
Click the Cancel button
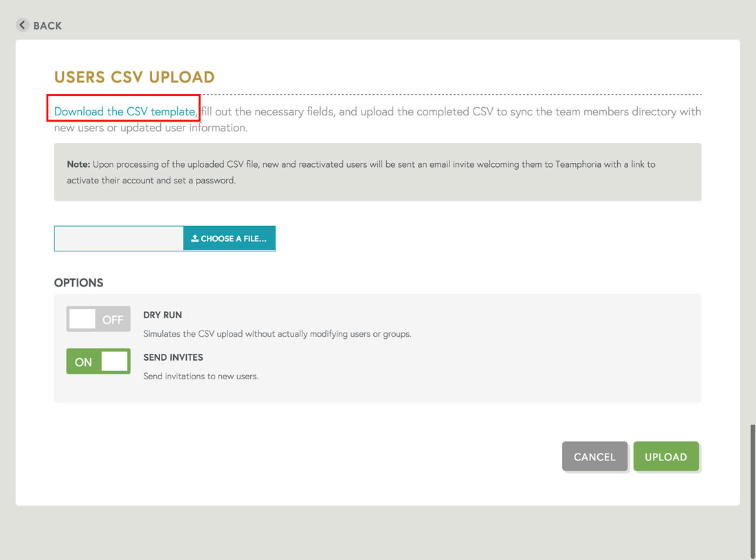pos(594,456)
